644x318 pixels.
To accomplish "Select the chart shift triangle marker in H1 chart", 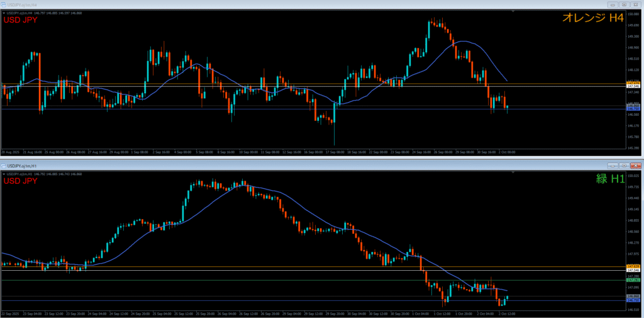I will click(x=513, y=173).
